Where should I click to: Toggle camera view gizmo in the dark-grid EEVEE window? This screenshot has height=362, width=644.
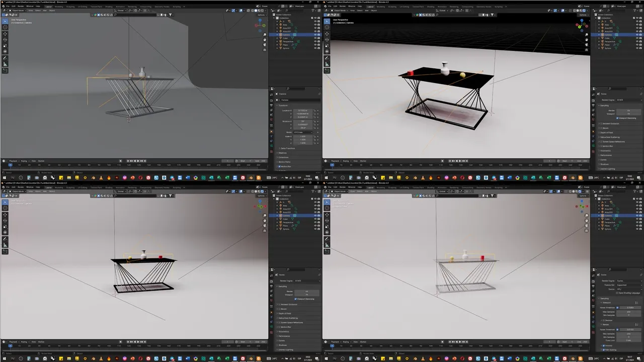pyautogui.click(x=587, y=45)
